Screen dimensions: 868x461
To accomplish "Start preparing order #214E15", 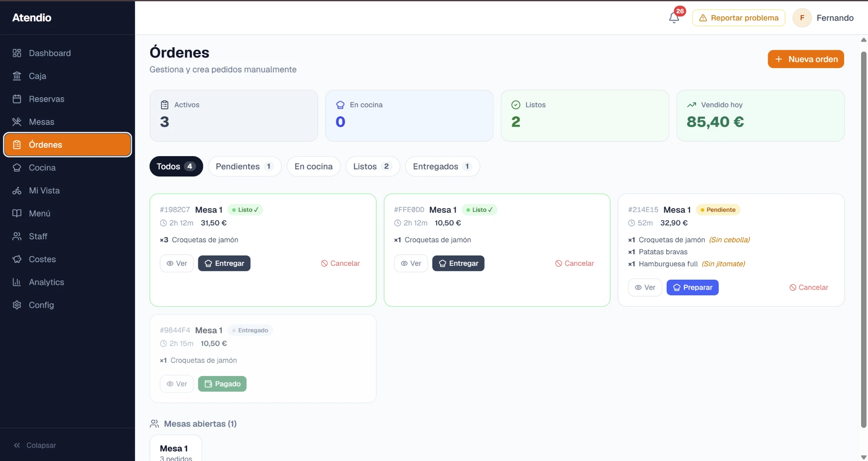I will coord(693,288).
